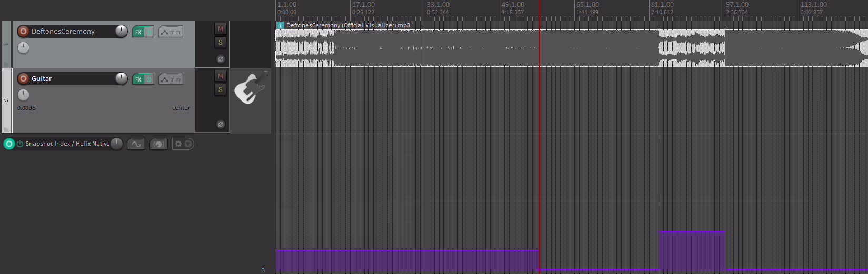Open the FX chain of Guitar track
This screenshot has width=868, height=274.
click(138, 79)
